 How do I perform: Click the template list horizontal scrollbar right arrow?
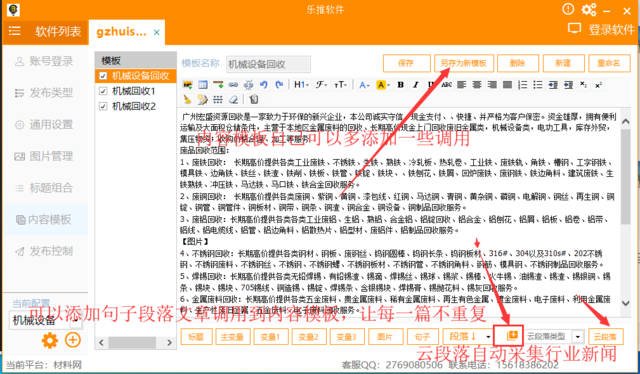coord(169,343)
